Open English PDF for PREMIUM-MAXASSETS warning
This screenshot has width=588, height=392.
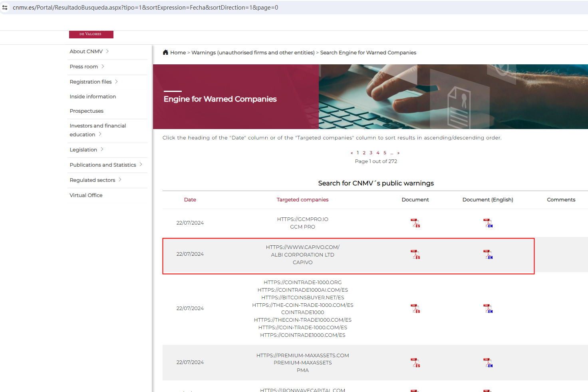[x=488, y=363]
